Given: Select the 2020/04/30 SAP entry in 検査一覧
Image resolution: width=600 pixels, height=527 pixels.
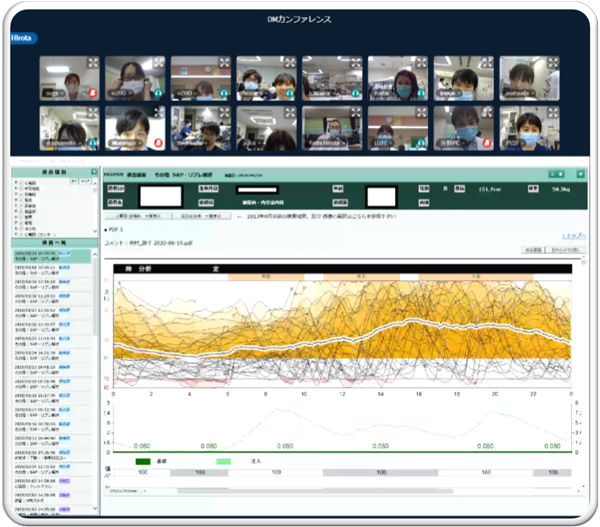Looking at the screenshot, I should [x=51, y=284].
